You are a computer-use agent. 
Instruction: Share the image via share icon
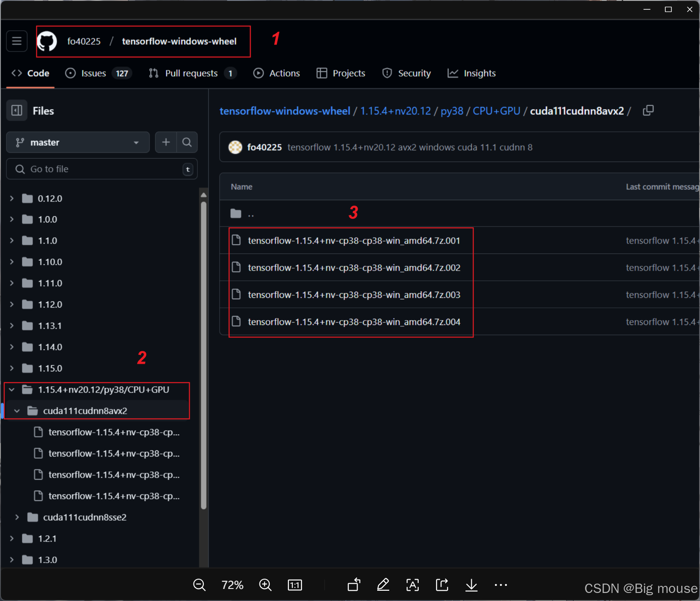pyautogui.click(x=442, y=585)
